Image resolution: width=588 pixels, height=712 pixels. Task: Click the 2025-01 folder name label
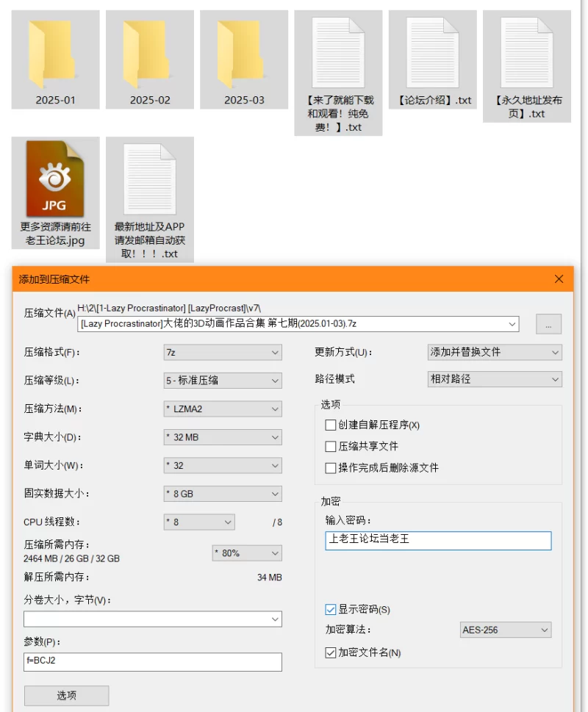point(55,101)
